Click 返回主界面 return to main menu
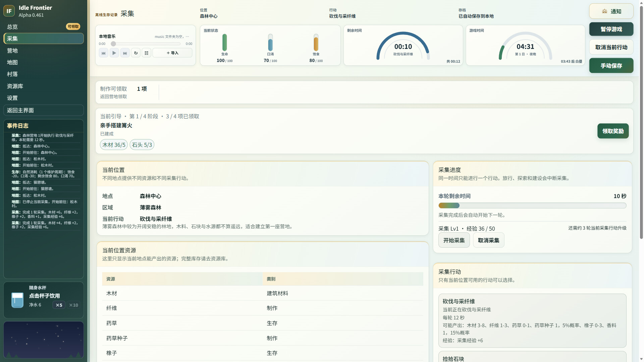 (44, 110)
